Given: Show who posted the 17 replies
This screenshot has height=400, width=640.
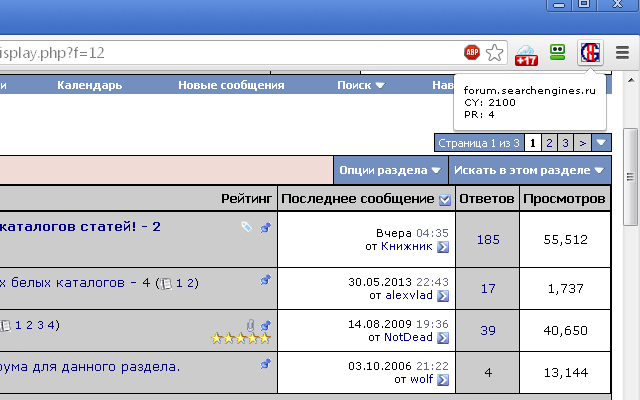Looking at the screenshot, I should (488, 289).
